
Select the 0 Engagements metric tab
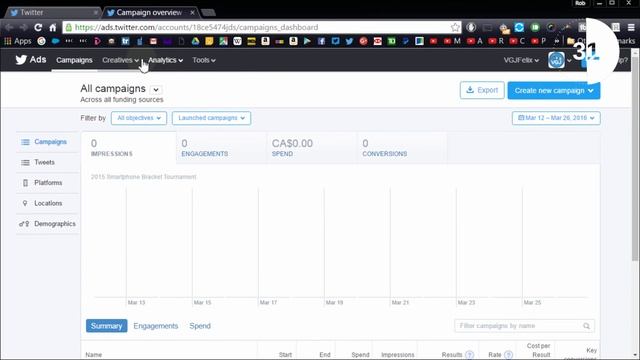(x=221, y=148)
